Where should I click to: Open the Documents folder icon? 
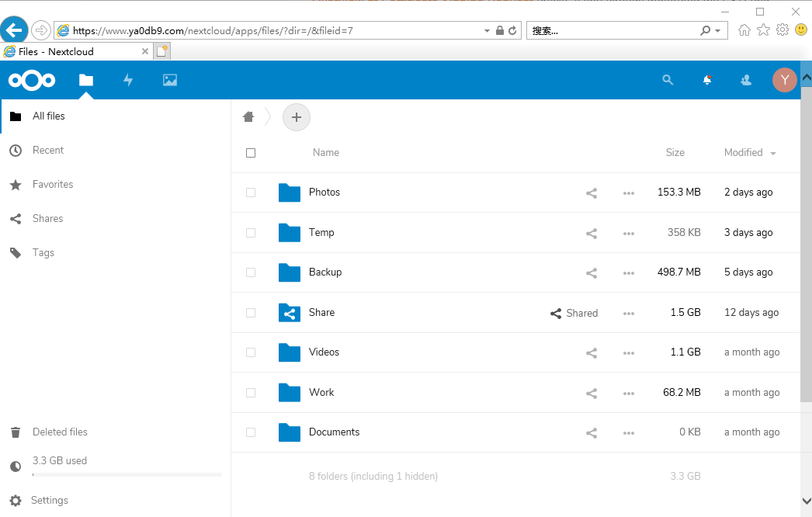point(290,432)
